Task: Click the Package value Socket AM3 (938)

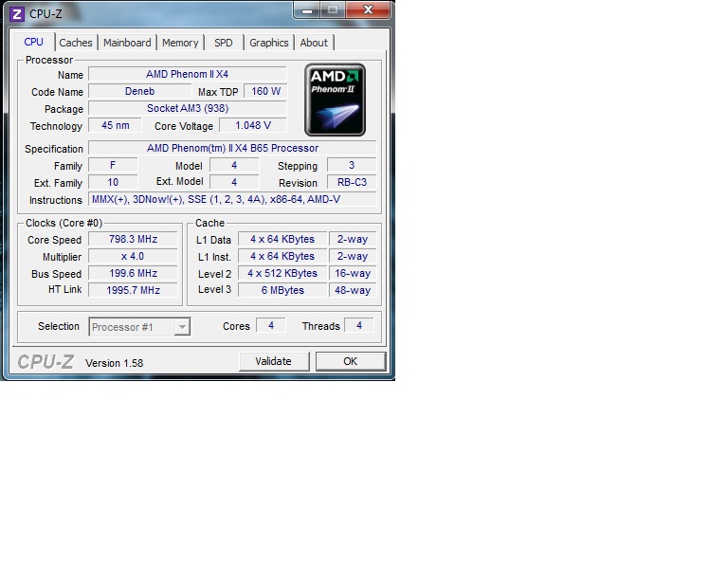Action: coord(188,109)
